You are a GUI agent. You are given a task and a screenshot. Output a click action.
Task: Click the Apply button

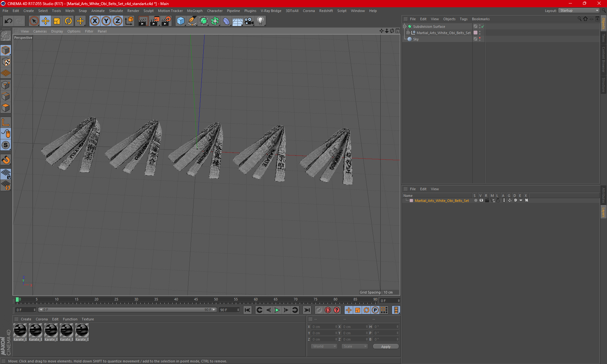pyautogui.click(x=386, y=347)
